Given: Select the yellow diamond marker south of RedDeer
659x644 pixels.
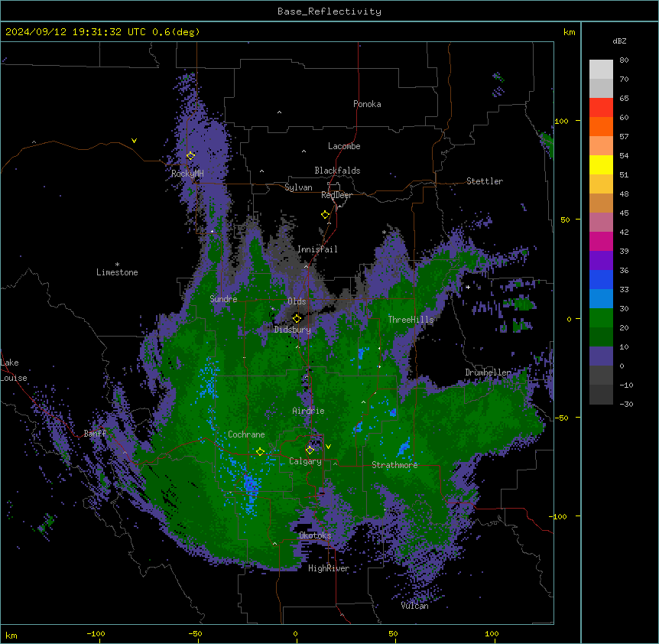Looking at the screenshot, I should (x=325, y=215).
